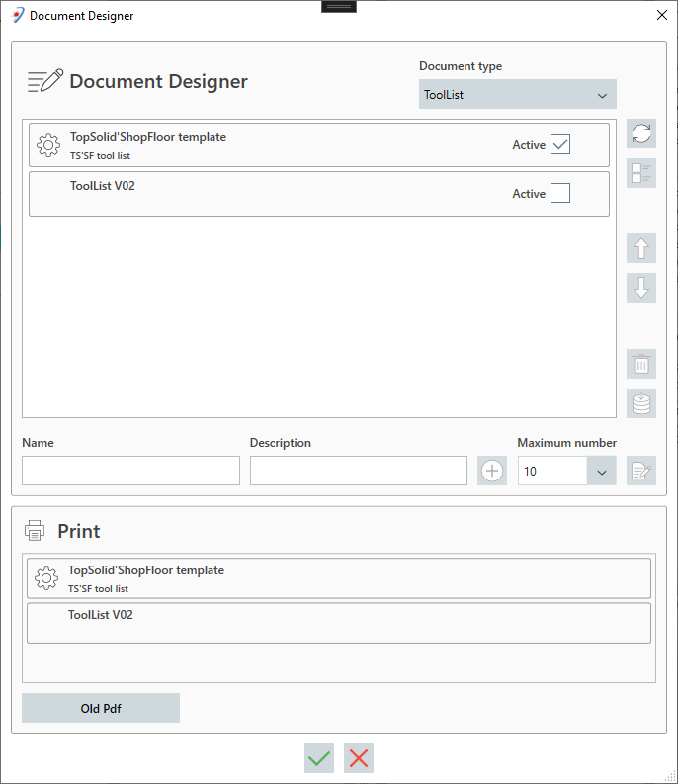This screenshot has width=678, height=784.
Task: Click the gear icon of TopSolid'ShopFloor template
Action: click(48, 145)
